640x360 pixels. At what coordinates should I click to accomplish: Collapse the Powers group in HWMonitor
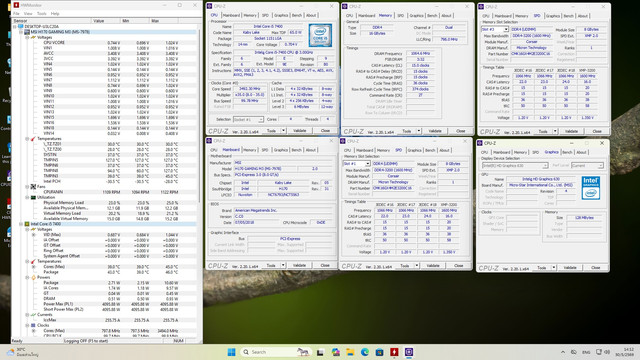(27, 277)
